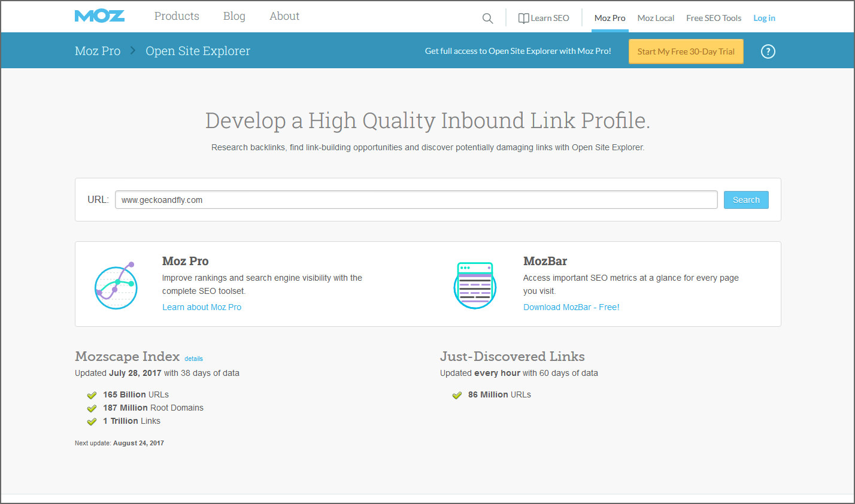Screen dimensions: 855x504
Task: Switch to the Free SEO Tools tab
Action: pos(714,19)
